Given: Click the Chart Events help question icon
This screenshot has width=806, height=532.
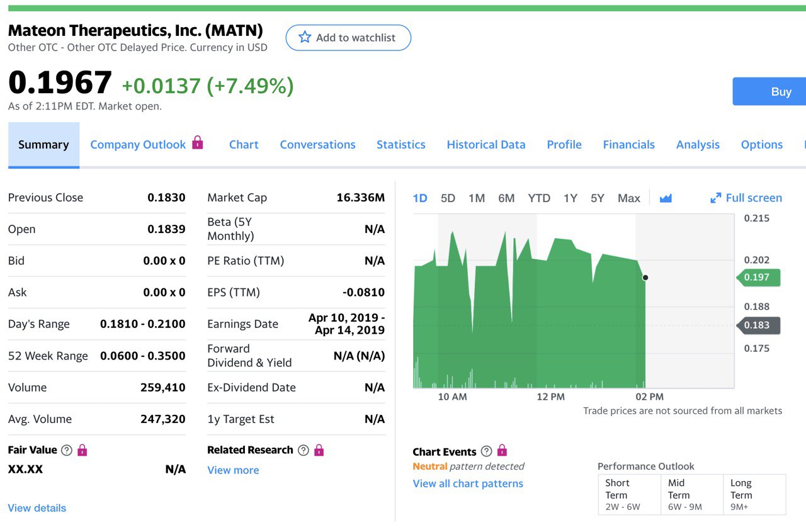Looking at the screenshot, I should pos(486,451).
